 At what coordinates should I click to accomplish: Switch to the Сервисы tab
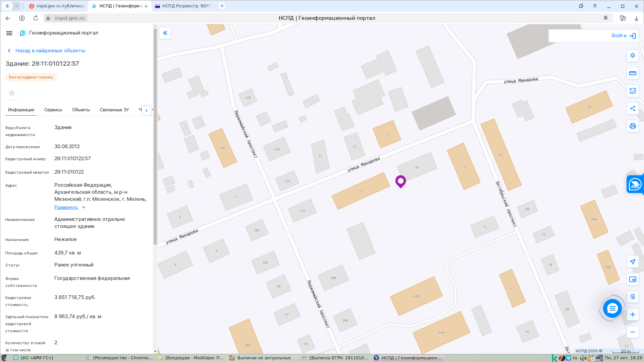pyautogui.click(x=53, y=110)
